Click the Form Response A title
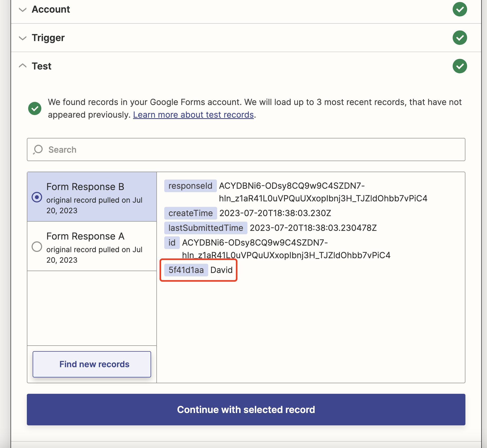The height and width of the screenshot is (448, 487). tap(85, 236)
